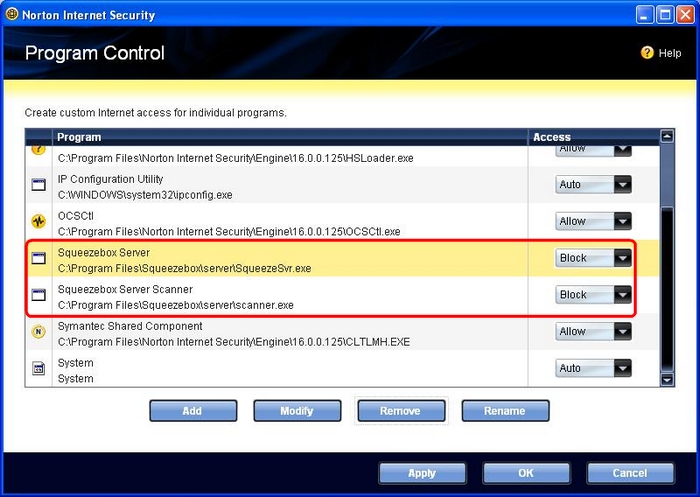The height and width of the screenshot is (497, 700).
Task: Select the Squeezebox Server name text
Action: (104, 253)
